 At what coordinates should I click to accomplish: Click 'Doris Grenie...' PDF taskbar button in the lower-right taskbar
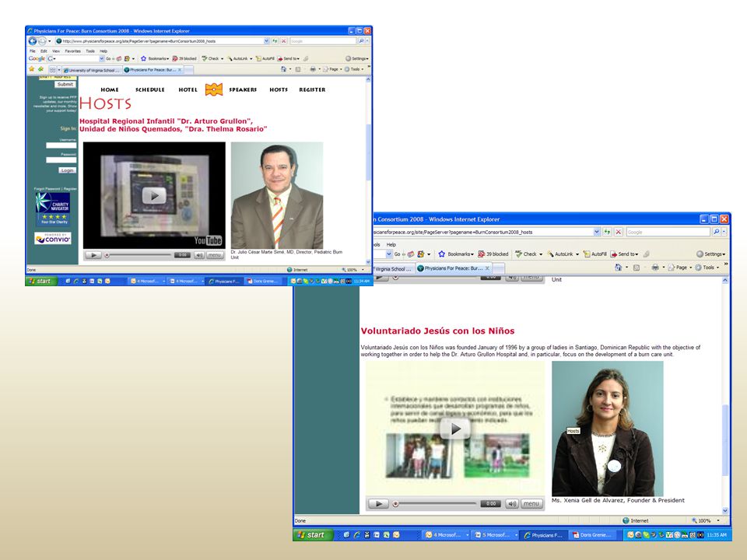point(593,535)
